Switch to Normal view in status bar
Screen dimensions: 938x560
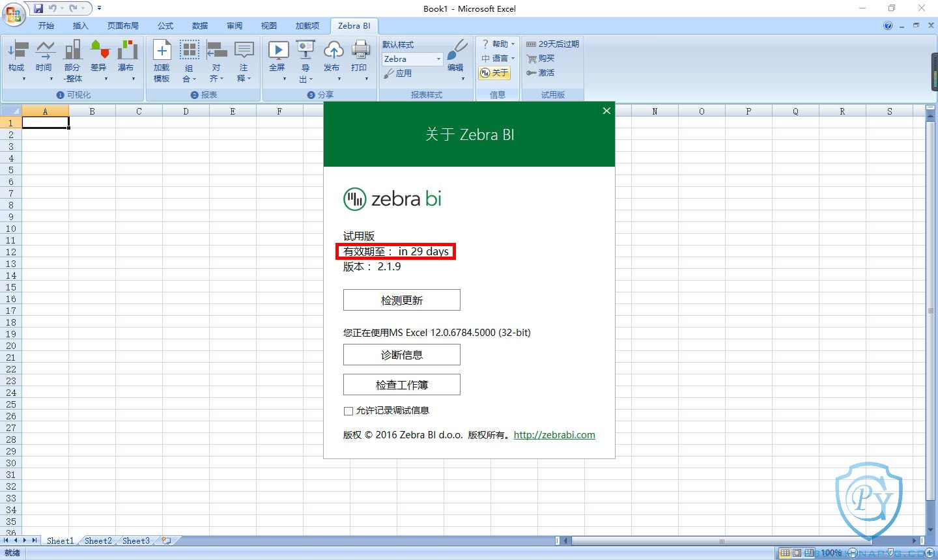point(785,553)
